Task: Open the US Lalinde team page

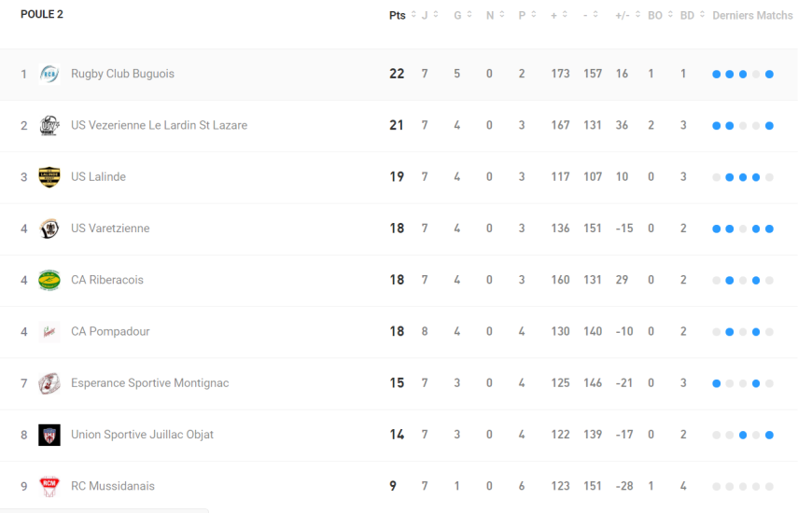Action: tap(98, 177)
